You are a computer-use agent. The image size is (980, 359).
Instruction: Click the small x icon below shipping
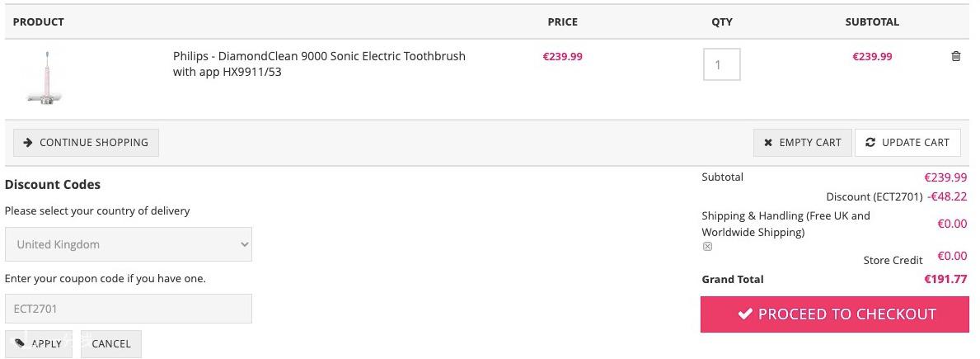pos(707,247)
